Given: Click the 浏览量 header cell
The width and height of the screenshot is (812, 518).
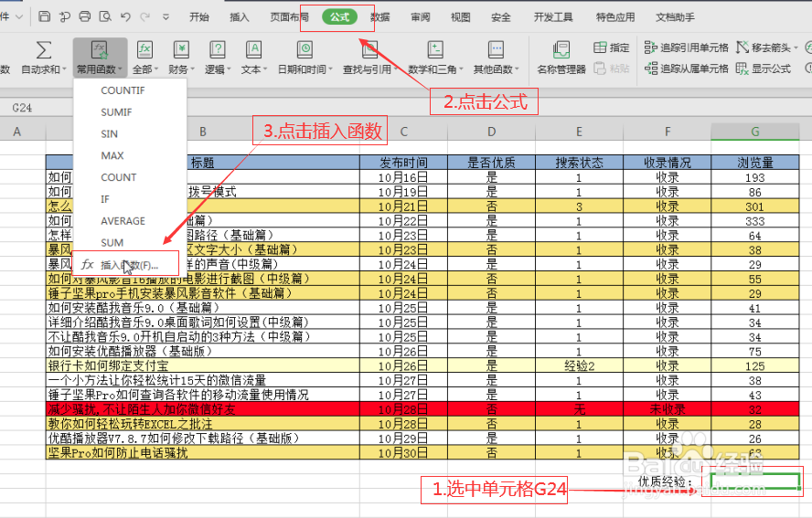Looking at the screenshot, I should click(x=755, y=163).
